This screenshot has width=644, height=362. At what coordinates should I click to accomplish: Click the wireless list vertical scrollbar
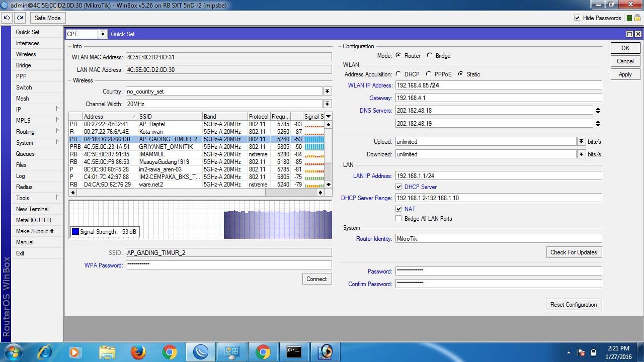328,154
